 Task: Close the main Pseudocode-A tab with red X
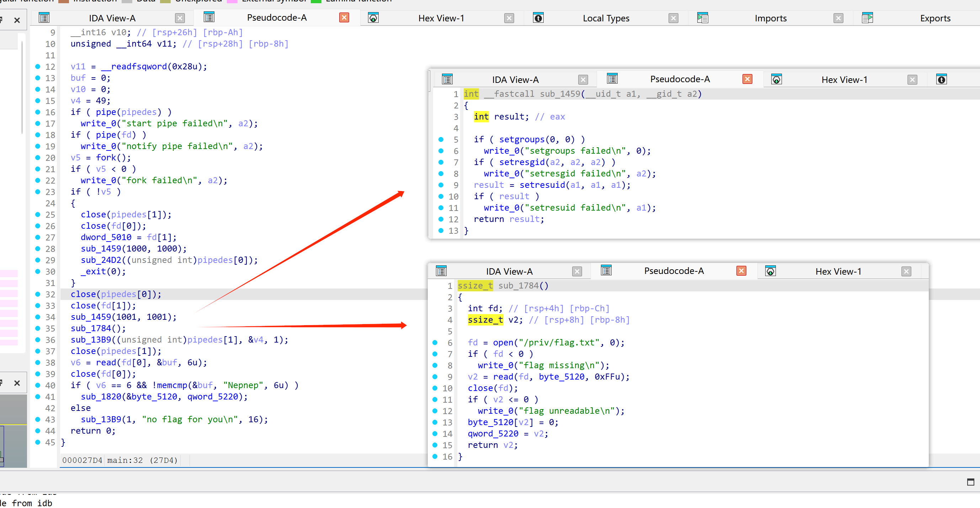point(344,17)
